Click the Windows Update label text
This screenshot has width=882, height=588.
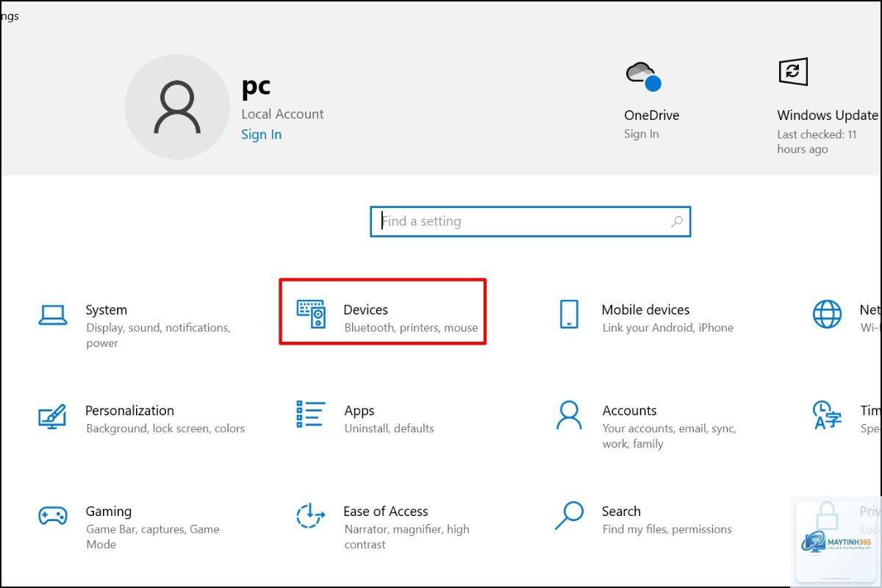click(x=827, y=115)
